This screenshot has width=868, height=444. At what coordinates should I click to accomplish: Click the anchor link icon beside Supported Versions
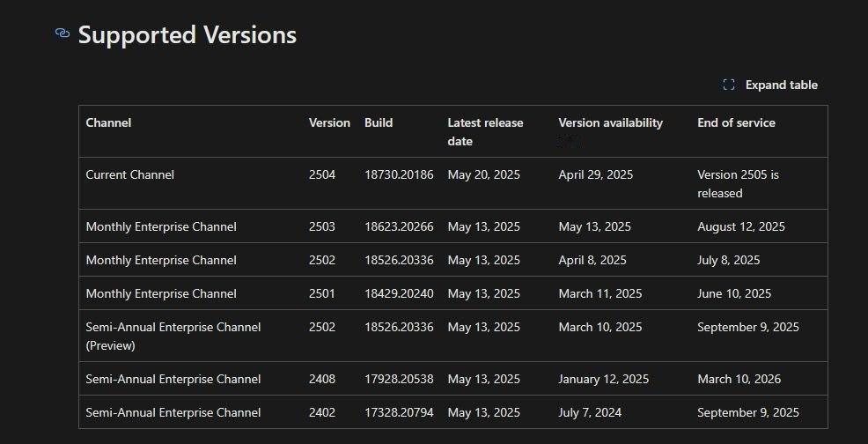(x=62, y=33)
